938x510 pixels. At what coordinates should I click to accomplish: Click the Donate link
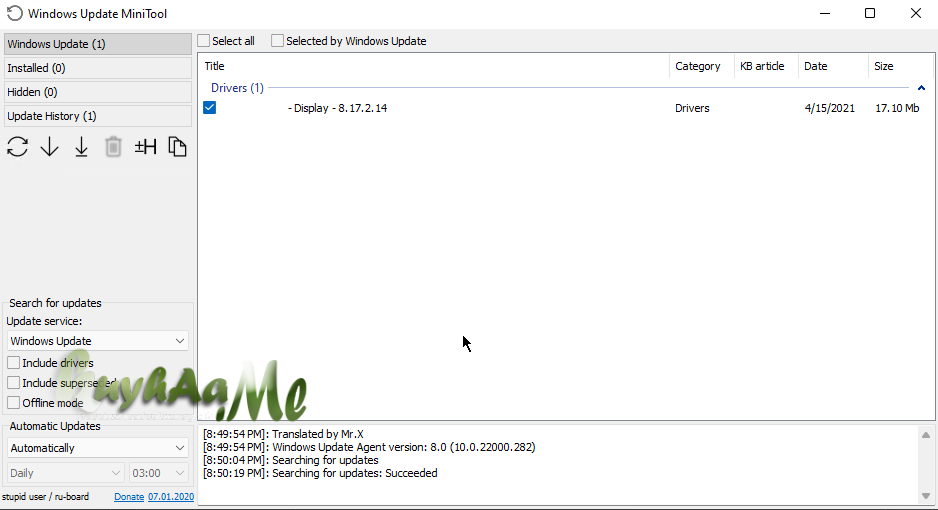click(x=129, y=497)
